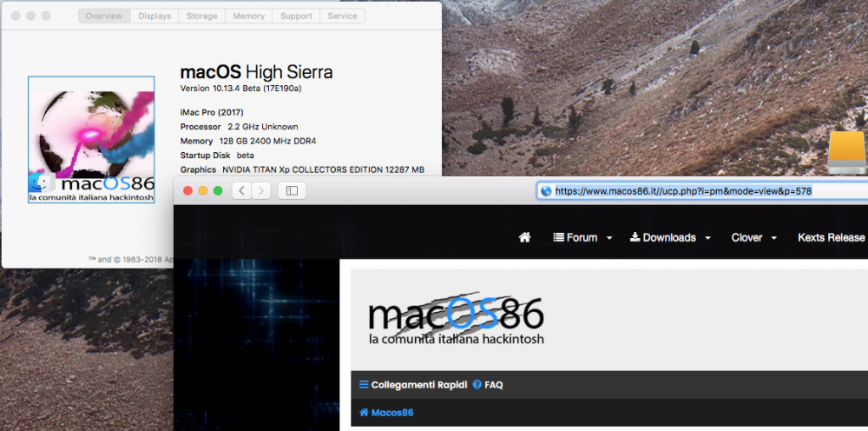Expand the Downloads dropdown arrow

click(x=707, y=238)
